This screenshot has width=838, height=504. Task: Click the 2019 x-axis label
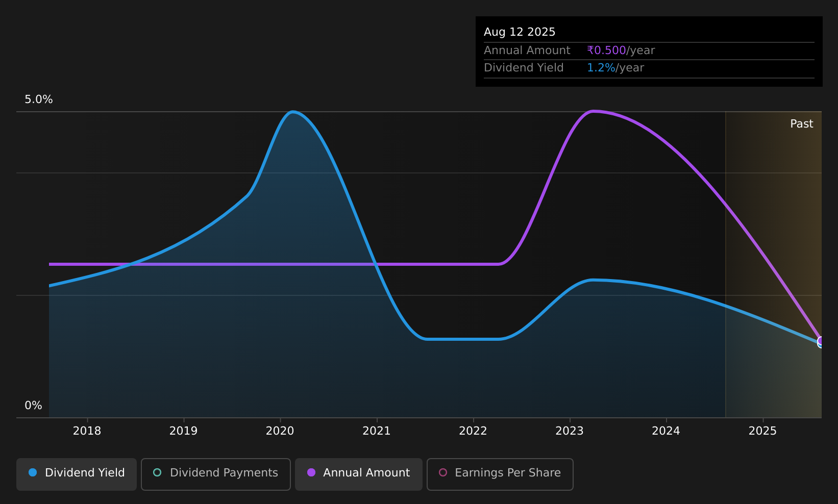183,431
